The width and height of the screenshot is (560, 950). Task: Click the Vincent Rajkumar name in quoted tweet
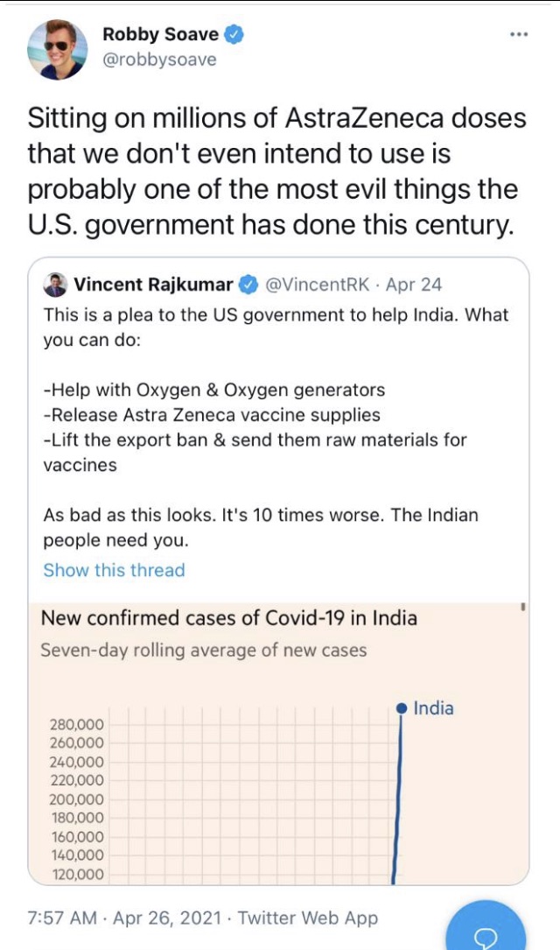[153, 285]
